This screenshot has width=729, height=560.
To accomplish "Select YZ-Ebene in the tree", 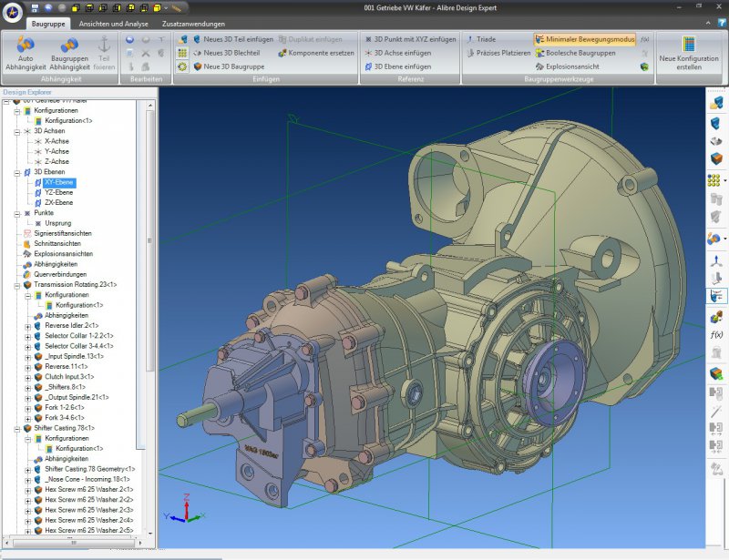I will 58,192.
